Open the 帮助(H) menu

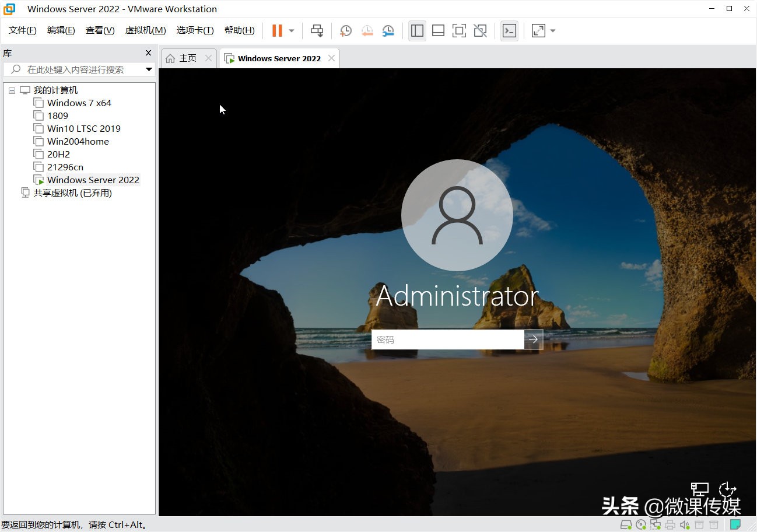tap(240, 30)
